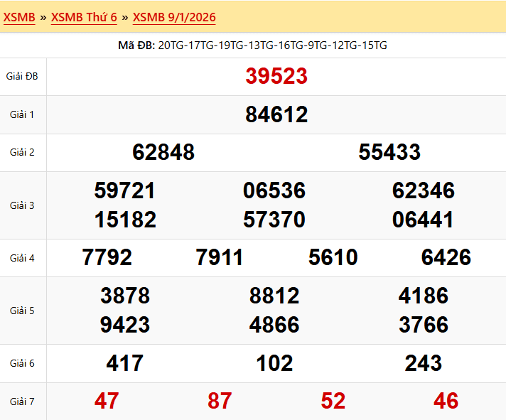506x420 pixels.
Task: Click the Giải 3 row label
Action: [x=22, y=205]
